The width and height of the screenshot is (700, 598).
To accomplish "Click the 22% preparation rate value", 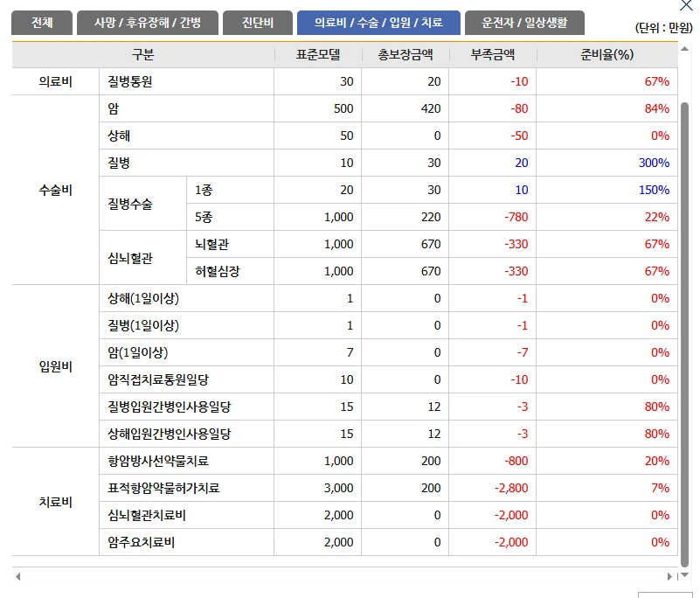I will click(656, 217).
